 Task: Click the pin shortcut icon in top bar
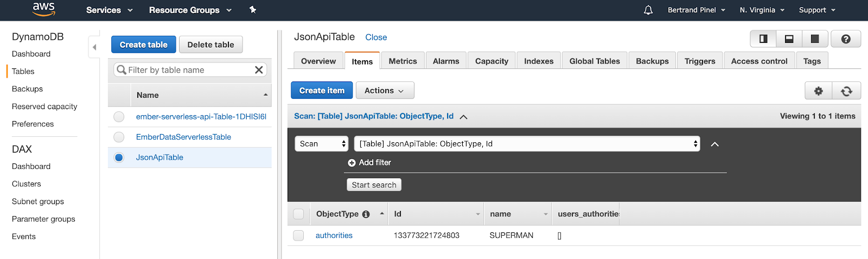pyautogui.click(x=253, y=10)
